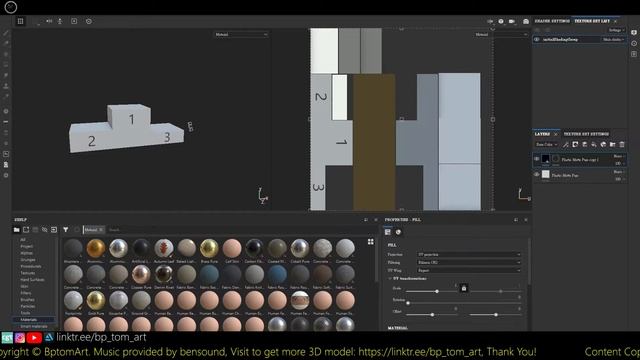
Task: Open the ArtStation icon in the bottom banner
Action: (x=49, y=337)
